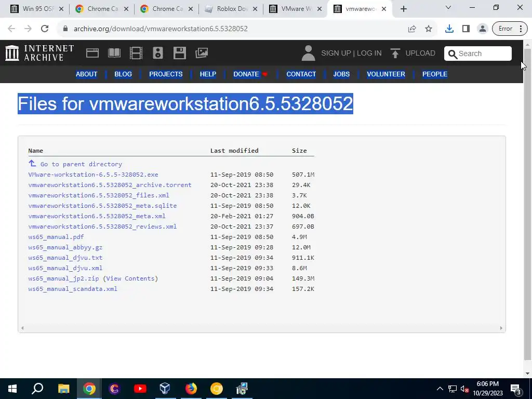Click the browser address bar URL

point(161,29)
